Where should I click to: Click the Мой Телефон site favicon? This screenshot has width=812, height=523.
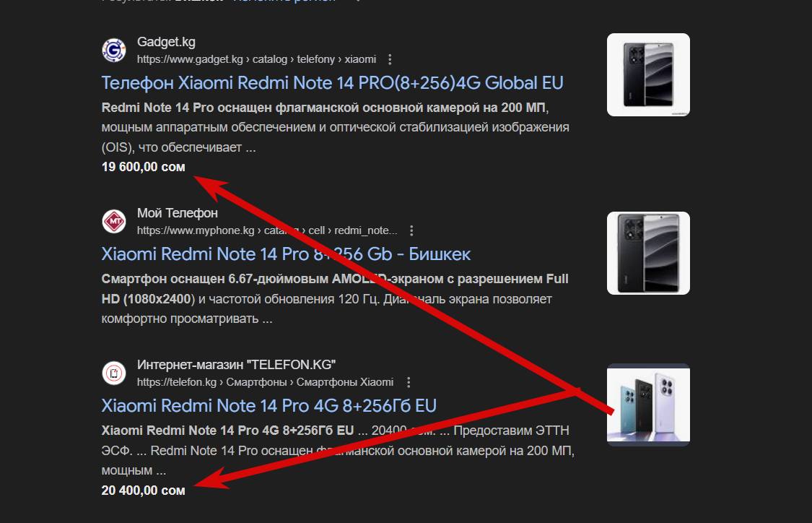point(114,221)
